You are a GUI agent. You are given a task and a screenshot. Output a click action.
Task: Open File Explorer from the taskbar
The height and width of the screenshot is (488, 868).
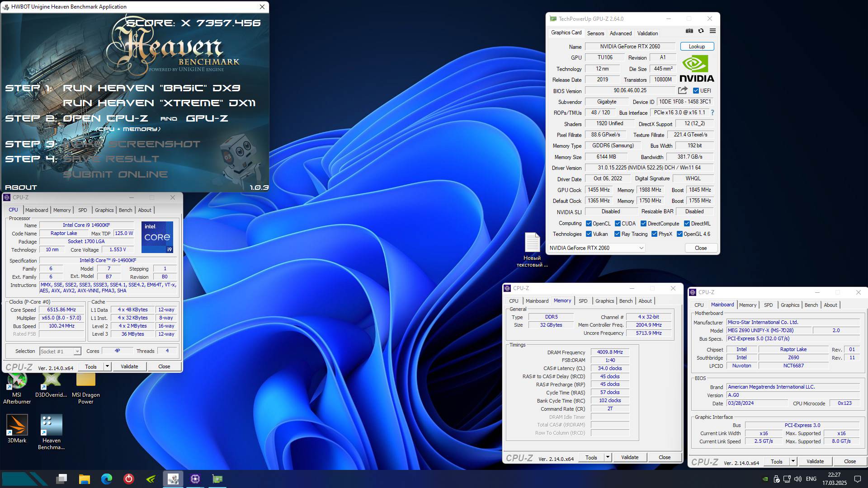point(84,479)
